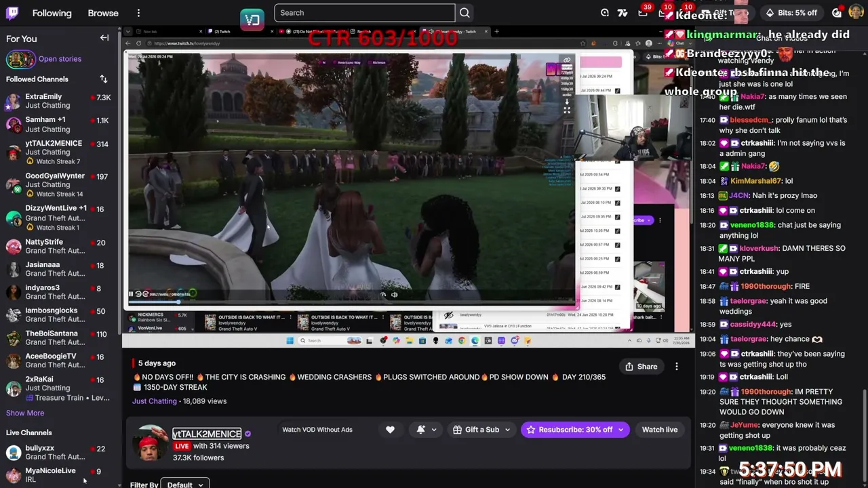This screenshot has width=868, height=488.
Task: Click 1990thorough username at 18:47 in chat
Action: click(x=766, y=287)
